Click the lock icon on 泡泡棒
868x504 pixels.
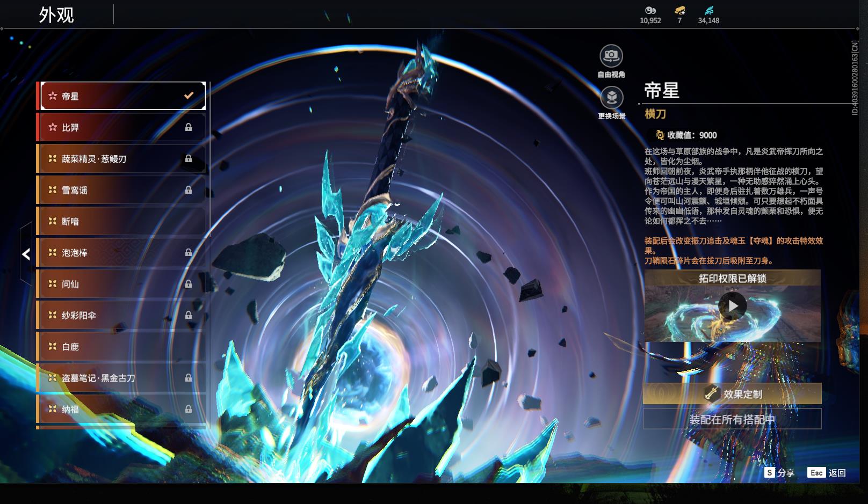point(189,252)
